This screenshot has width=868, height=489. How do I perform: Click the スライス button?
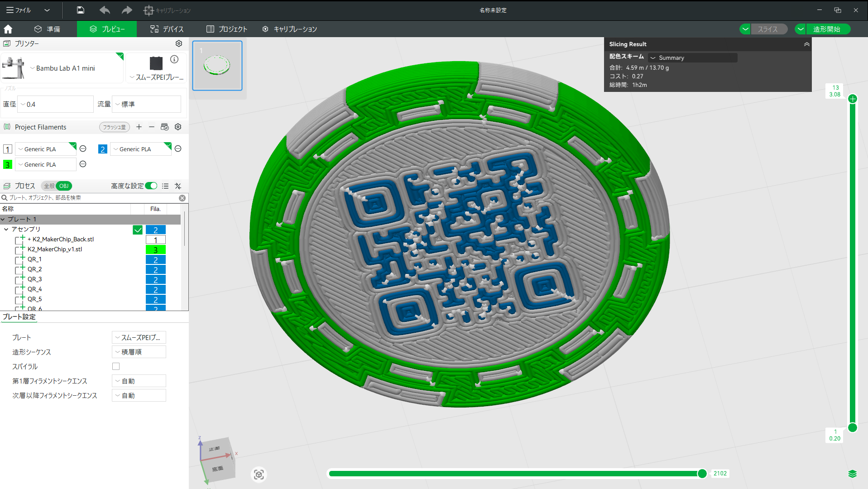pos(768,29)
